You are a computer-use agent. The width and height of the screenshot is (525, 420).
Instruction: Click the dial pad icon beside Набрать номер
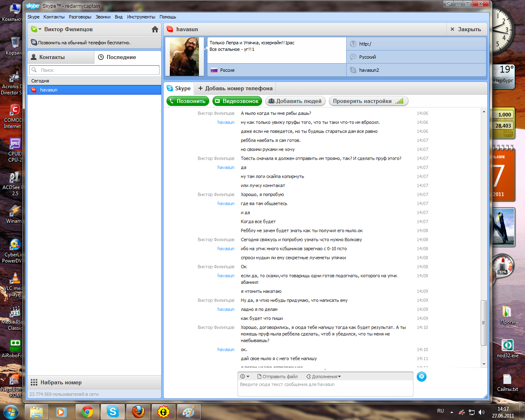(34, 382)
